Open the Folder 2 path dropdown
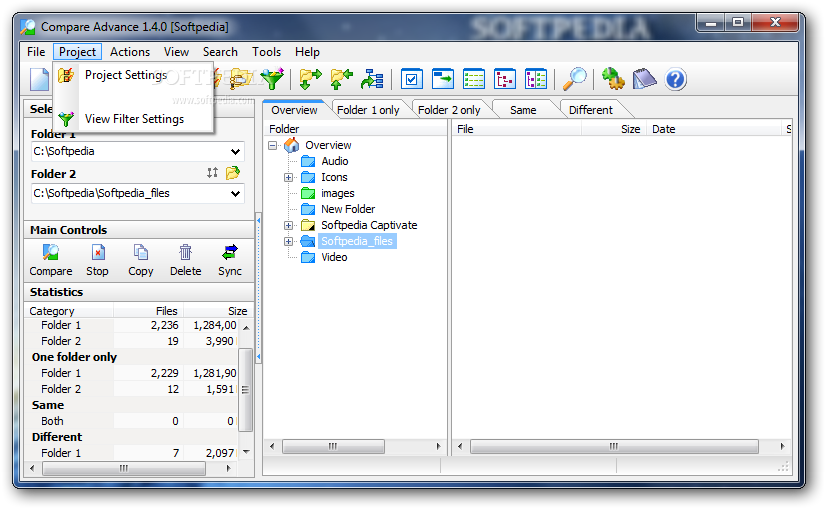The width and height of the screenshot is (826, 509). click(235, 194)
